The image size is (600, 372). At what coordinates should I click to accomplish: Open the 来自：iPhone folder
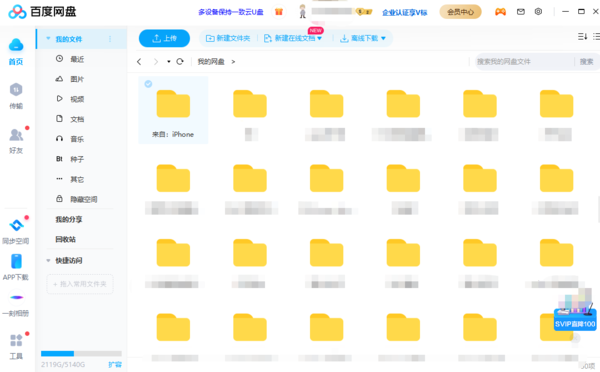coord(173,110)
